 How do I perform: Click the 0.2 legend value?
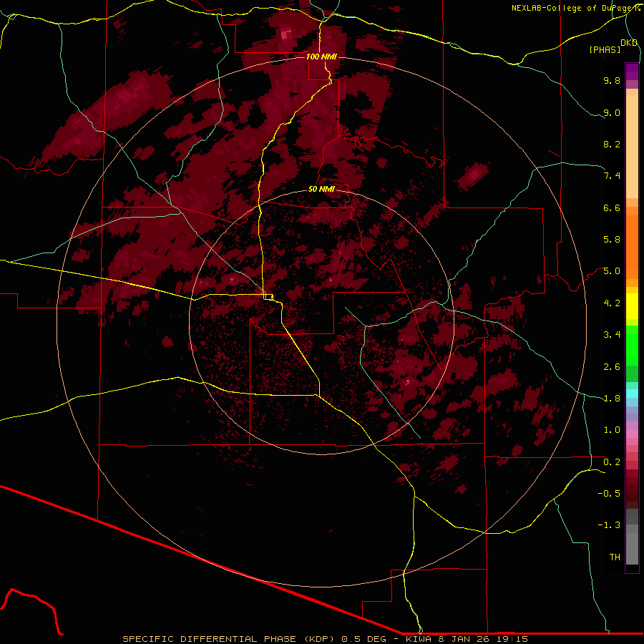click(612, 462)
